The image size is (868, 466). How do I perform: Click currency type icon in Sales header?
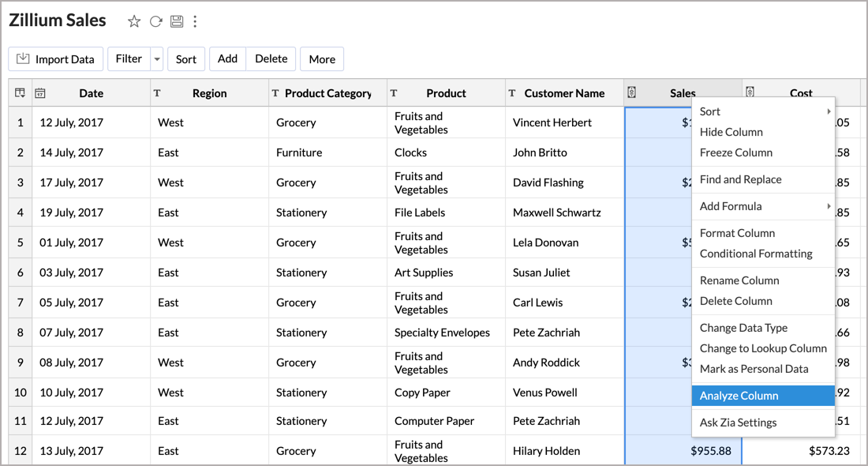(x=632, y=93)
